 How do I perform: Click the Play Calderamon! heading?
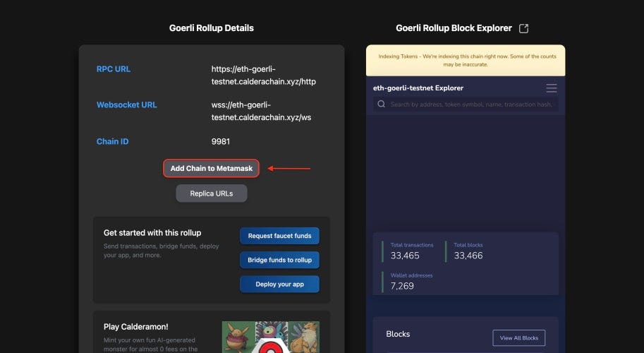136,327
